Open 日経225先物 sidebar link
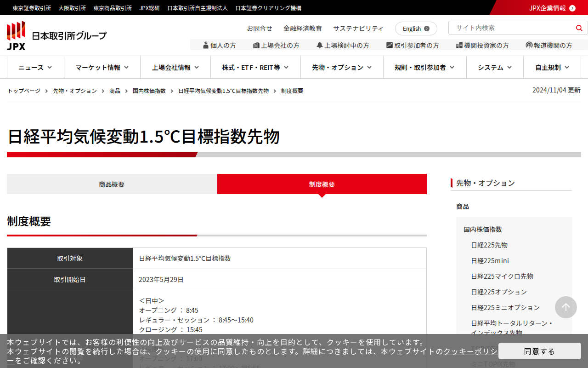 pos(489,245)
